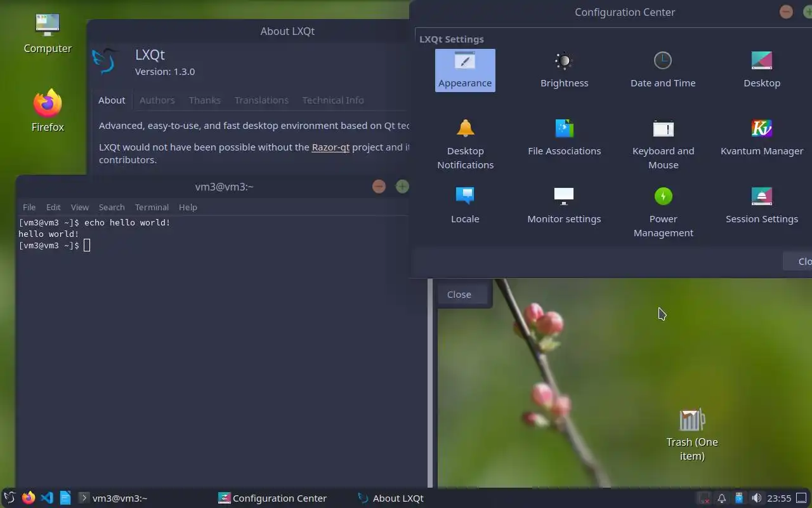Screen dimensions: 812x508
Task: Open Power Management settings
Action: pyautogui.click(x=663, y=213)
